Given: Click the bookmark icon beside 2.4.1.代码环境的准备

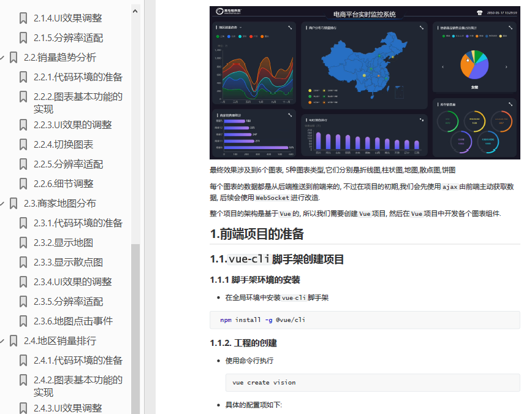Looking at the screenshot, I should [x=23, y=360].
